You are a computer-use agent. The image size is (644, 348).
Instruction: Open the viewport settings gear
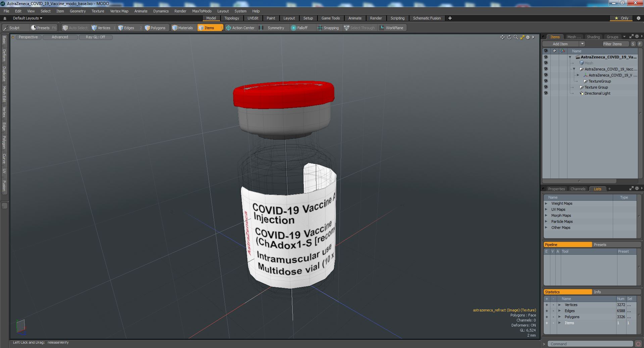[528, 37]
